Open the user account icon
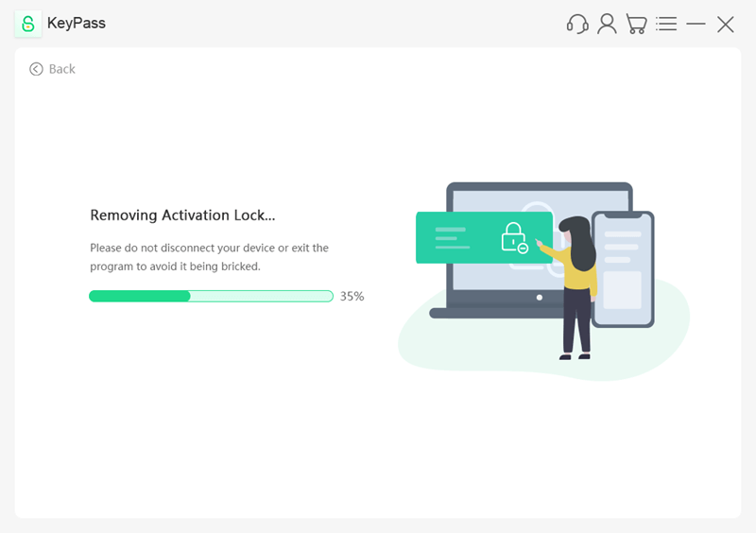 point(607,24)
